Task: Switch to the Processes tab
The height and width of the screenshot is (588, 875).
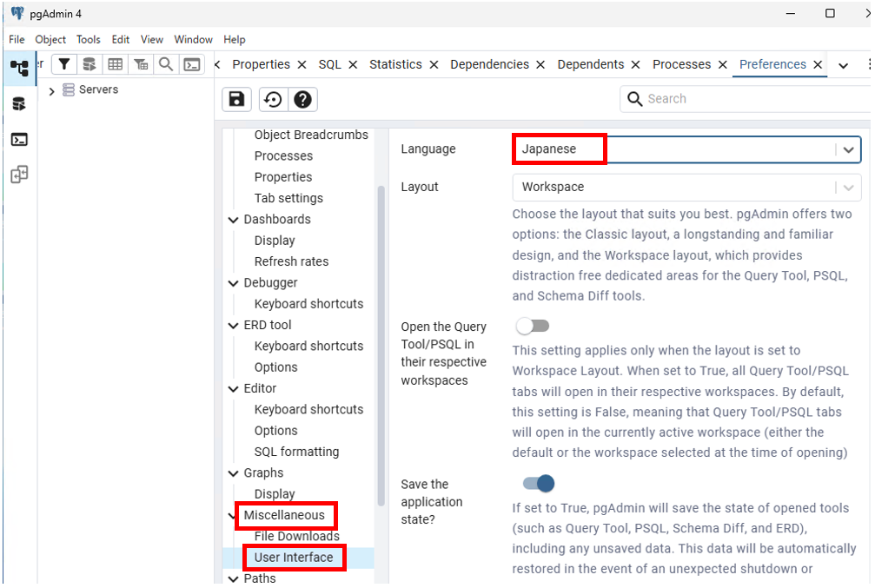Action: tap(681, 65)
